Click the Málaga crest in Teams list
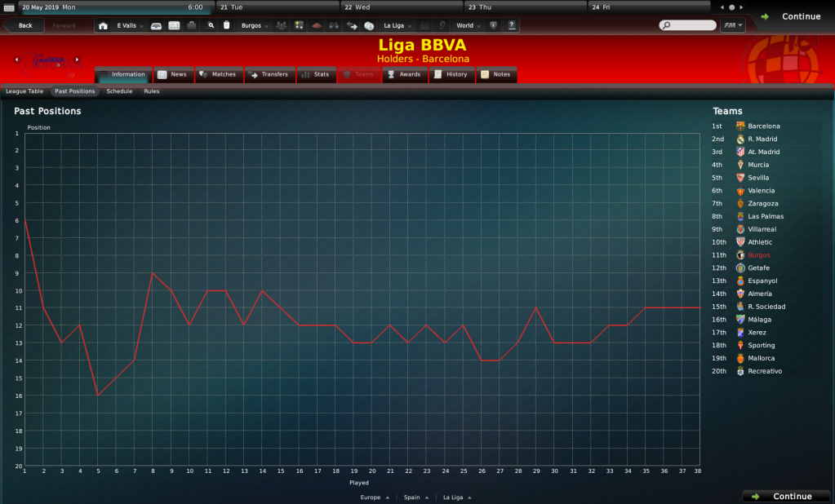The width and height of the screenshot is (835, 504). click(740, 320)
